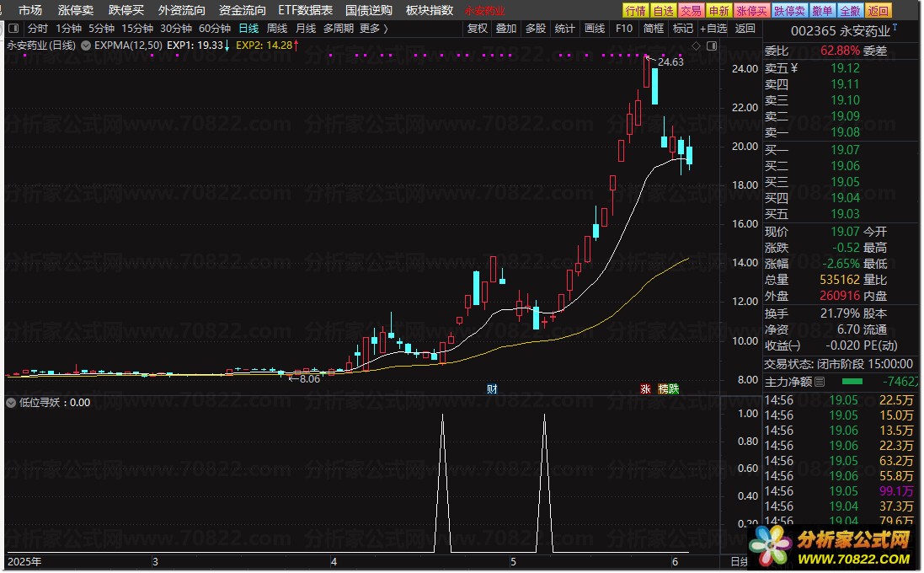The height and width of the screenshot is (573, 924).
Task: Click the 财 financial marker on the chart
Action: point(492,389)
